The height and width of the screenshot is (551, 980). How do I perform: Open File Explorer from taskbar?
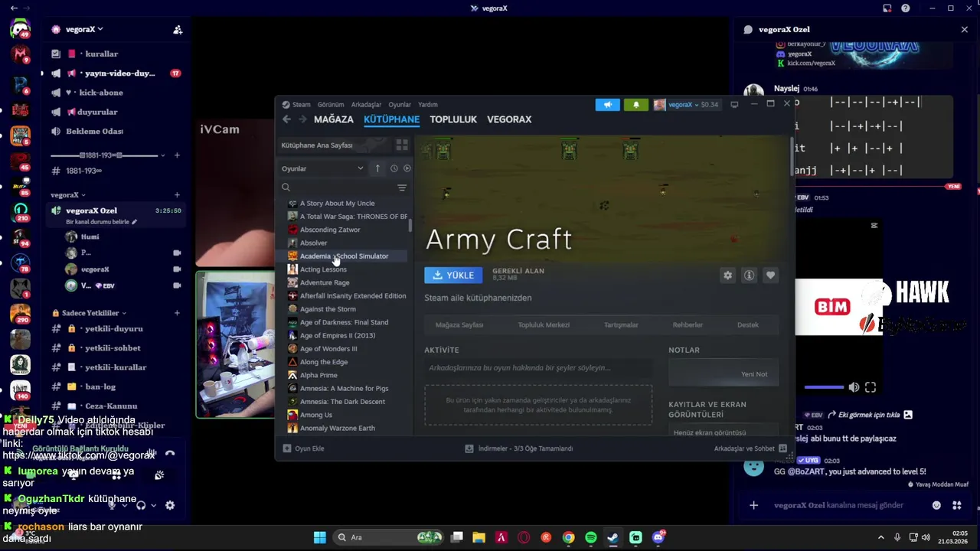(x=479, y=537)
